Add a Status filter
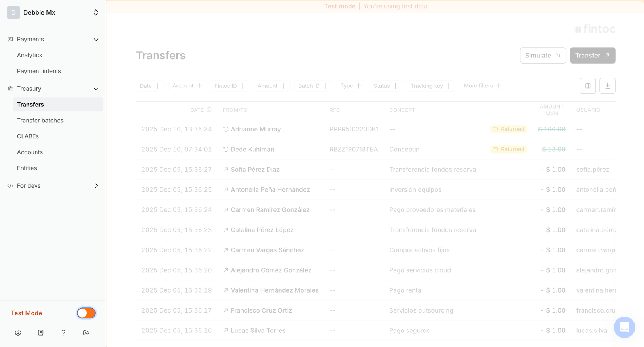The height and width of the screenshot is (347, 644). (x=386, y=86)
